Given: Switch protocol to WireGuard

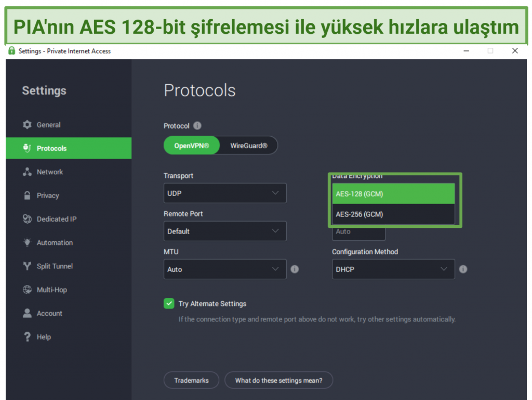Looking at the screenshot, I should tap(249, 146).
